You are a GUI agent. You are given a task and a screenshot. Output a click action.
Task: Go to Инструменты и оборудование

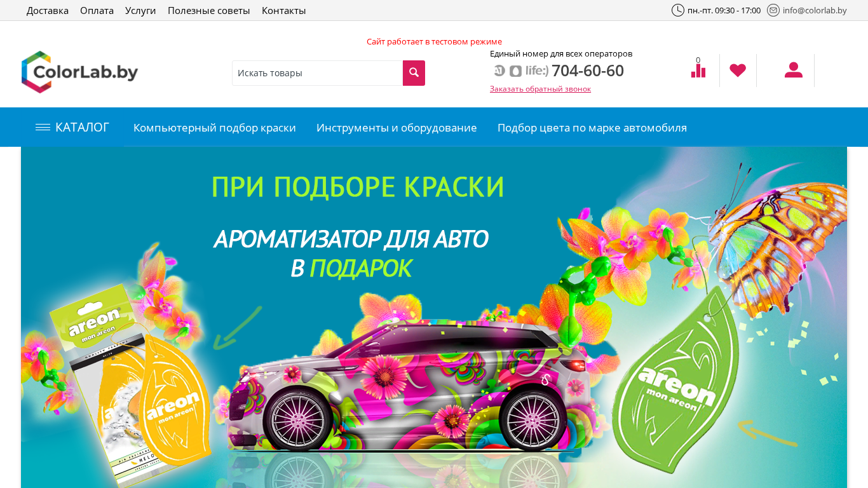397,128
